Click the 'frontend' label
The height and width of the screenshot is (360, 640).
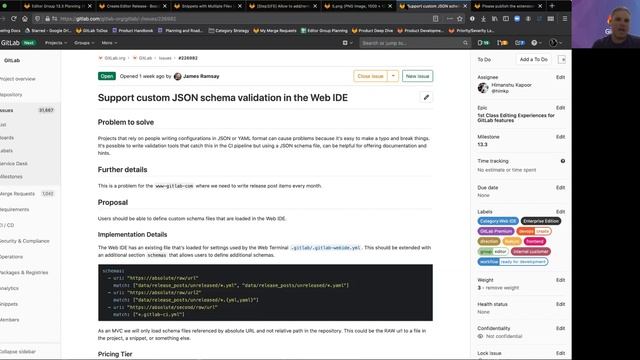pos(535,241)
